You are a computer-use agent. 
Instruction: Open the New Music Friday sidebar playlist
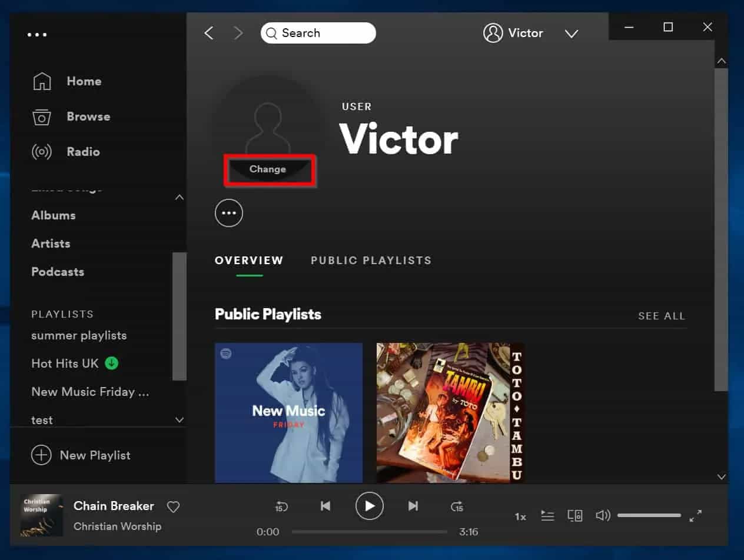pyautogui.click(x=90, y=392)
